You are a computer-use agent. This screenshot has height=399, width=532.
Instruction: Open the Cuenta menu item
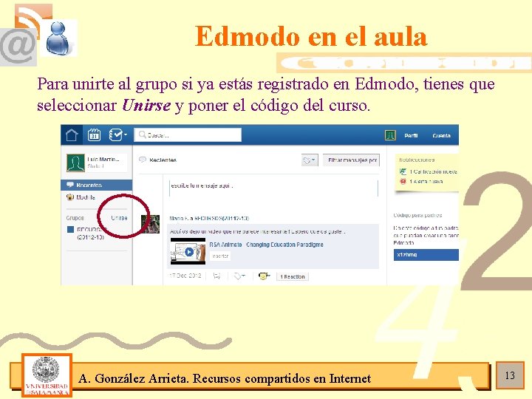point(441,136)
